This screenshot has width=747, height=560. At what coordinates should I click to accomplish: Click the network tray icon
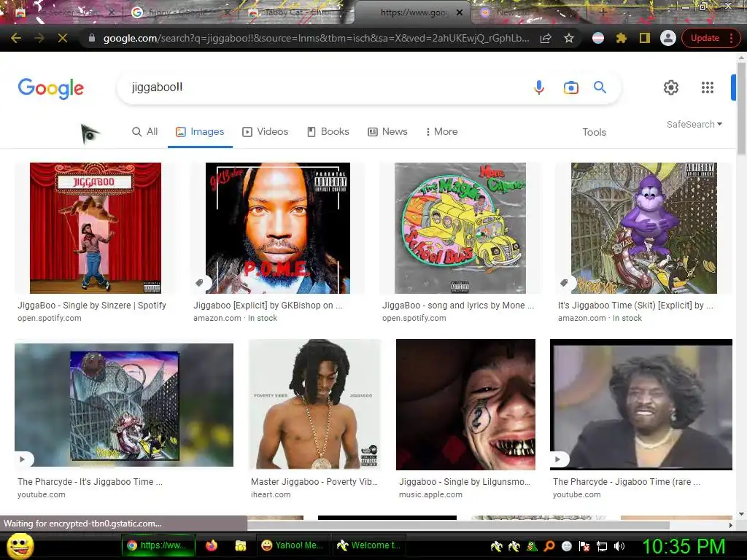602,546
